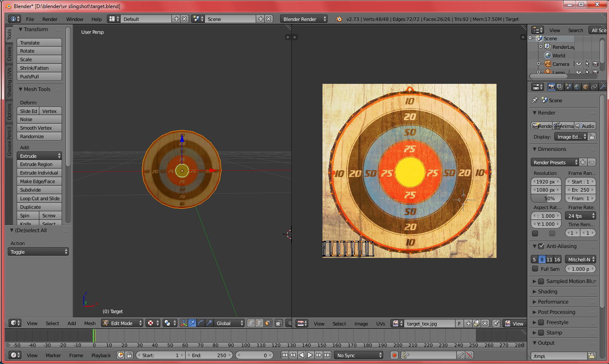Click the Subdivide button

39,189
